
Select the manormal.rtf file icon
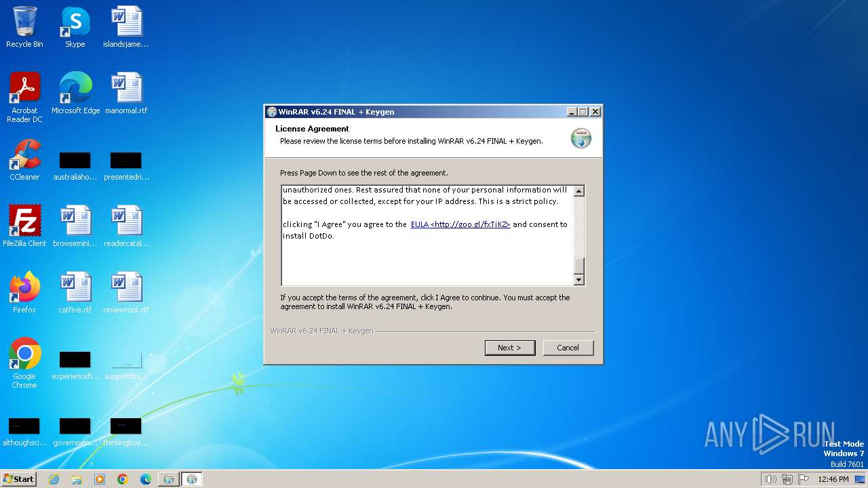[126, 94]
